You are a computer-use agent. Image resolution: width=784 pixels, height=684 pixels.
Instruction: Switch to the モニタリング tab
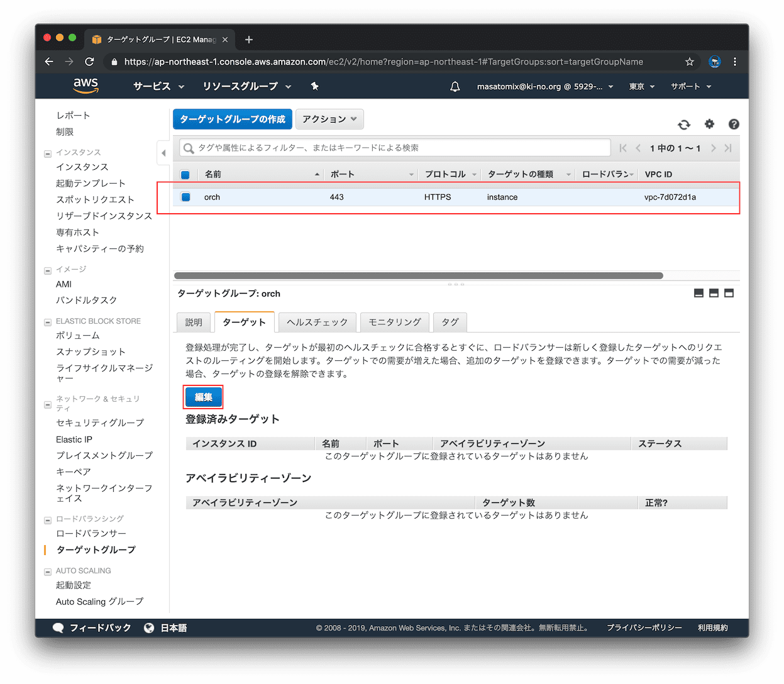pyautogui.click(x=395, y=322)
